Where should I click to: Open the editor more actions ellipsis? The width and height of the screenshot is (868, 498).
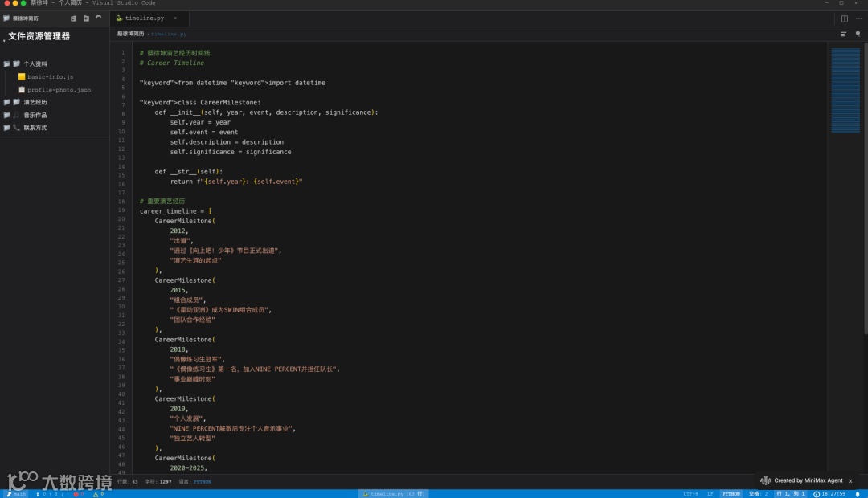pyautogui.click(x=858, y=18)
